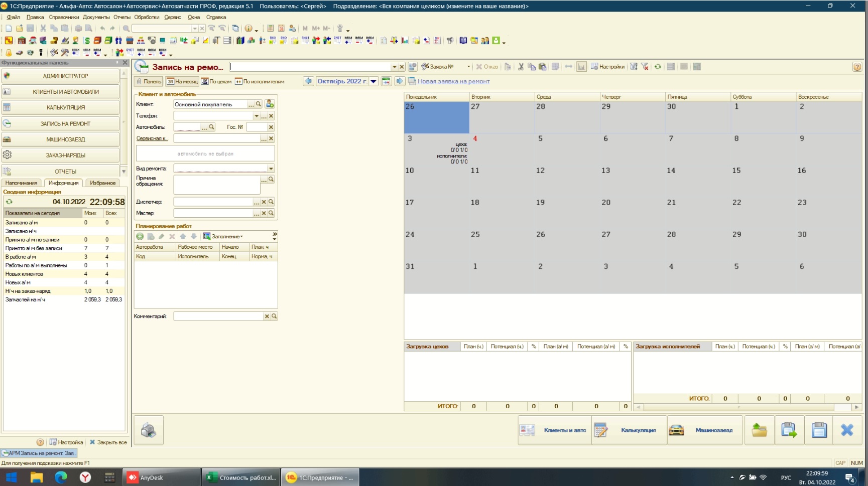This screenshot has width=868, height=486.
Task: Add a new work row (green plus)
Action: [140, 236]
